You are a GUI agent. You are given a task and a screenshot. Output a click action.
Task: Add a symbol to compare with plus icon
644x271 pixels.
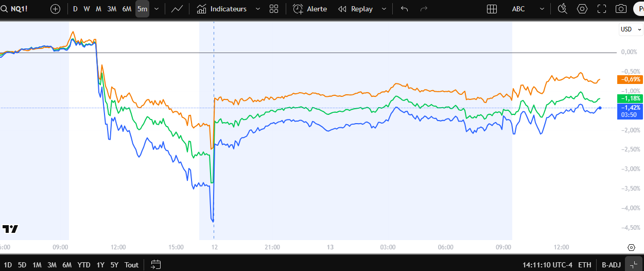pos(56,9)
